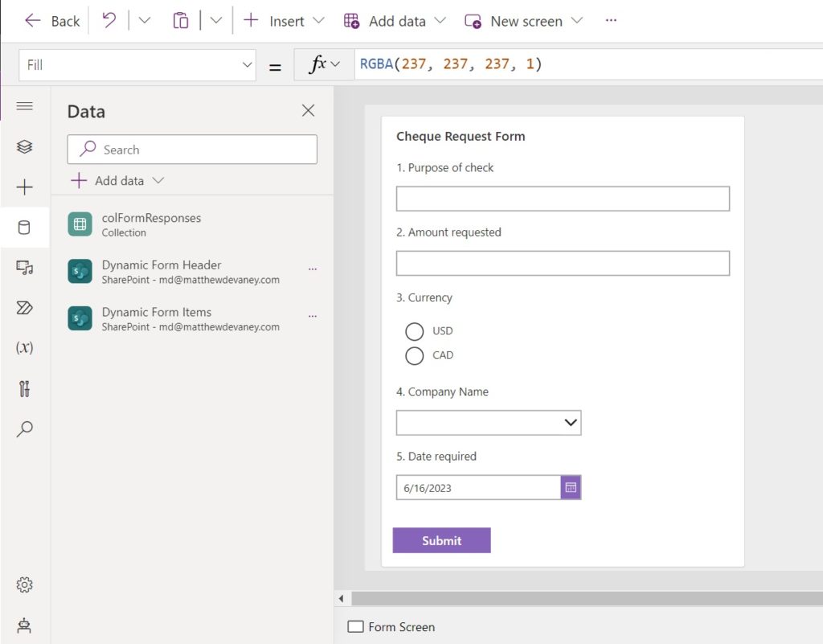This screenshot has width=823, height=644.
Task: Click the purple Submit button
Action: [x=441, y=540]
